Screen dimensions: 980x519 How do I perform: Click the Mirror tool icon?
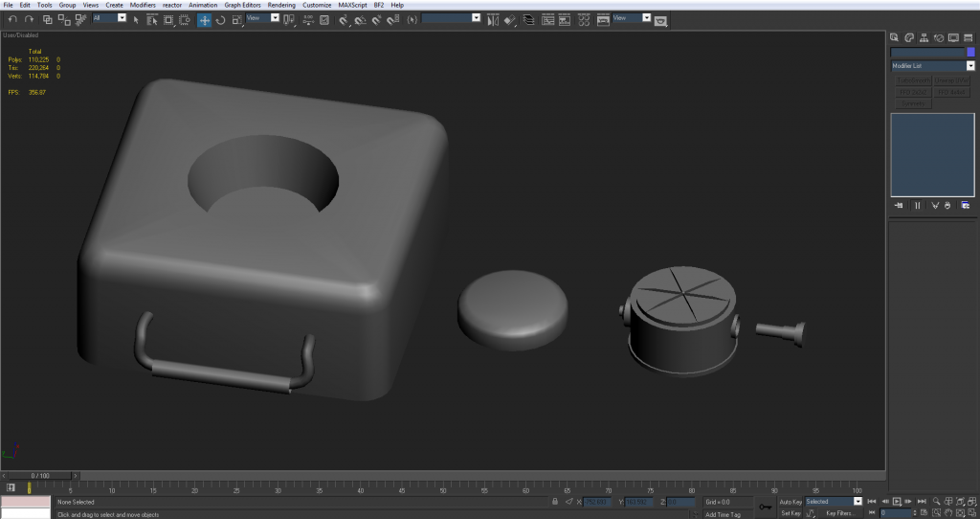pos(494,19)
